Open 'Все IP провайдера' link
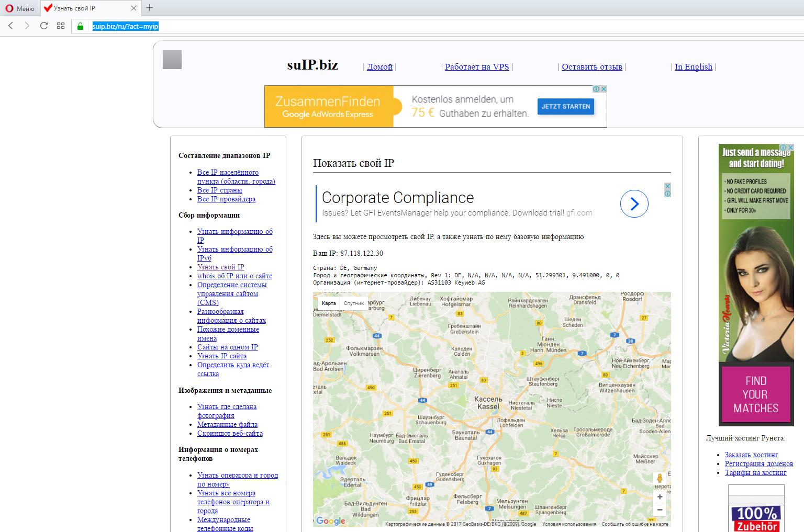 (x=226, y=199)
